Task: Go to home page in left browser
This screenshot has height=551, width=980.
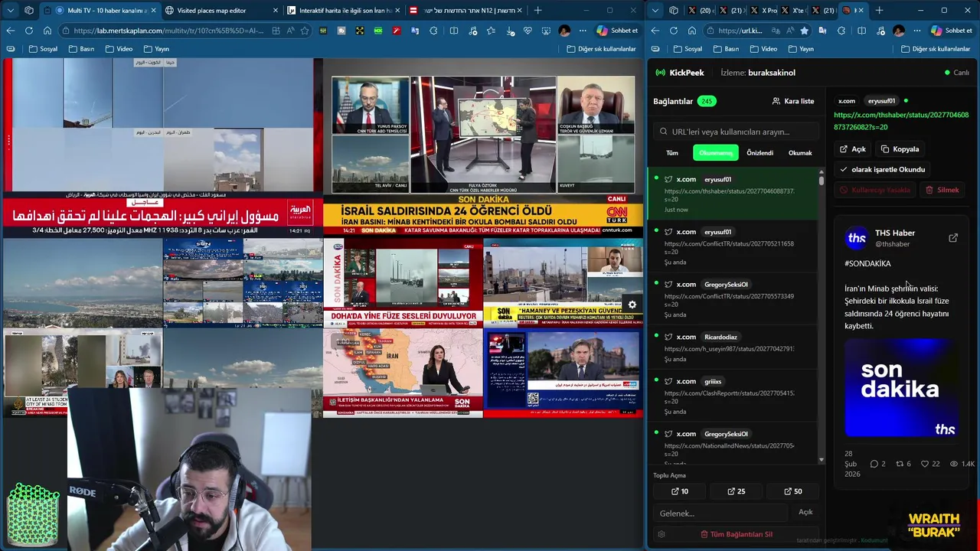Action: click(47, 31)
